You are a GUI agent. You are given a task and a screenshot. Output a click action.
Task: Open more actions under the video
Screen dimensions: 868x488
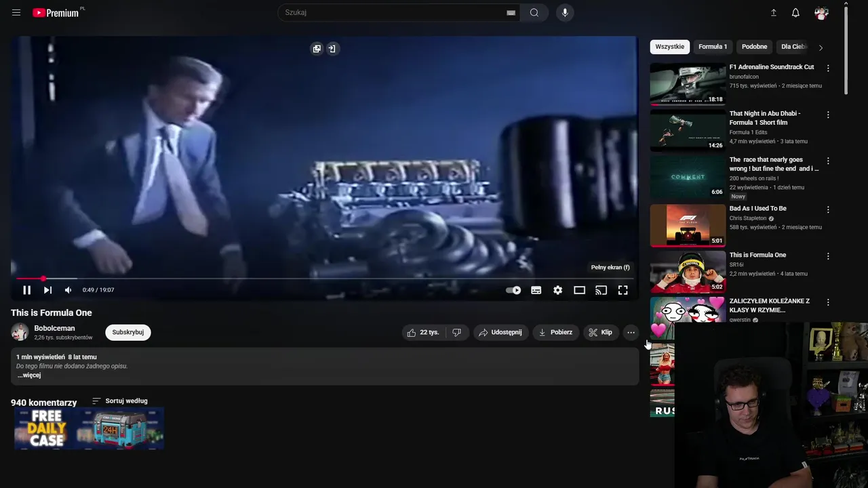631,332
